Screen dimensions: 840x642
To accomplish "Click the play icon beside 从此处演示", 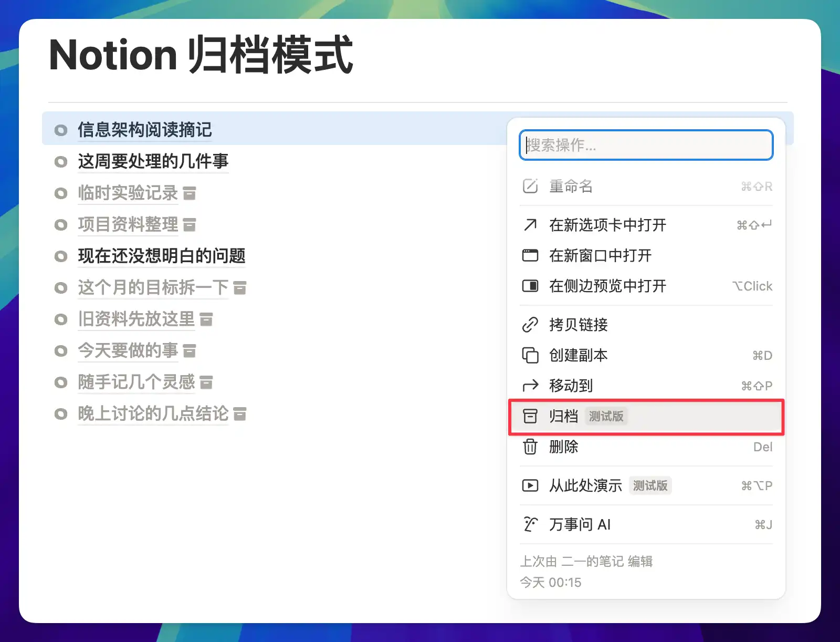I will click(530, 485).
